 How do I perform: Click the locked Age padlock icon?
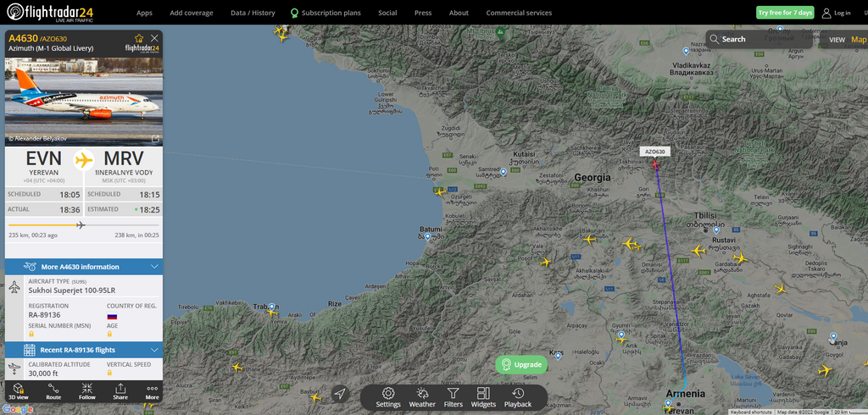pyautogui.click(x=109, y=335)
